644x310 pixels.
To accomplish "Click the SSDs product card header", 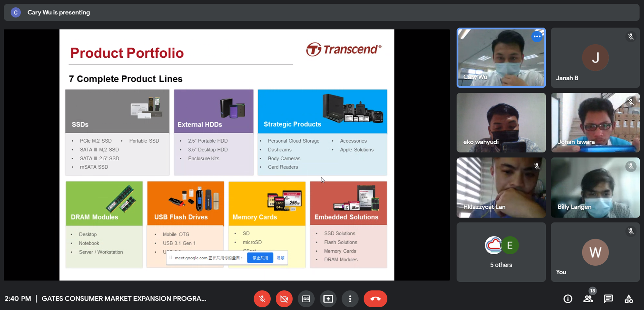I will click(117, 111).
